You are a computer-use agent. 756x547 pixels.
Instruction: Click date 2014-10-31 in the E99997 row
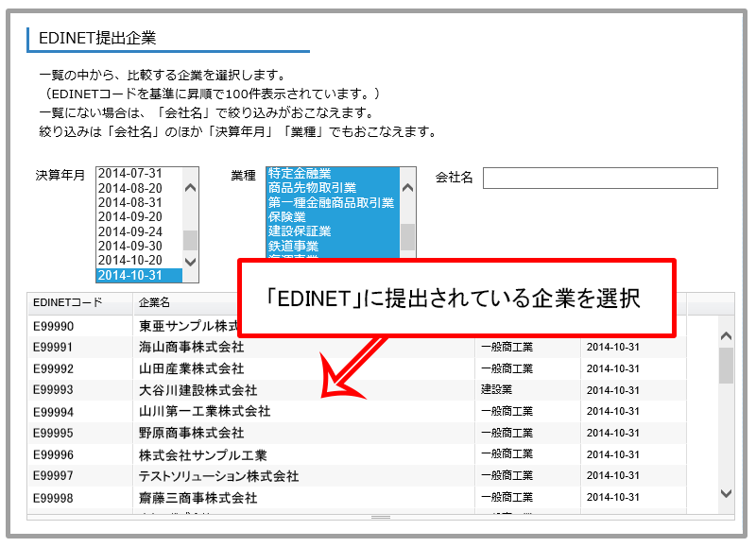613,475
